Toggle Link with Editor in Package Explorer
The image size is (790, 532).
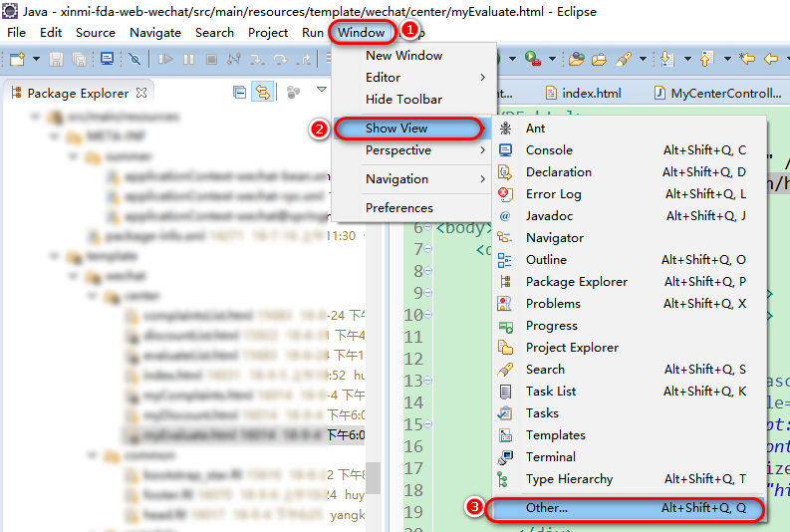[262, 93]
